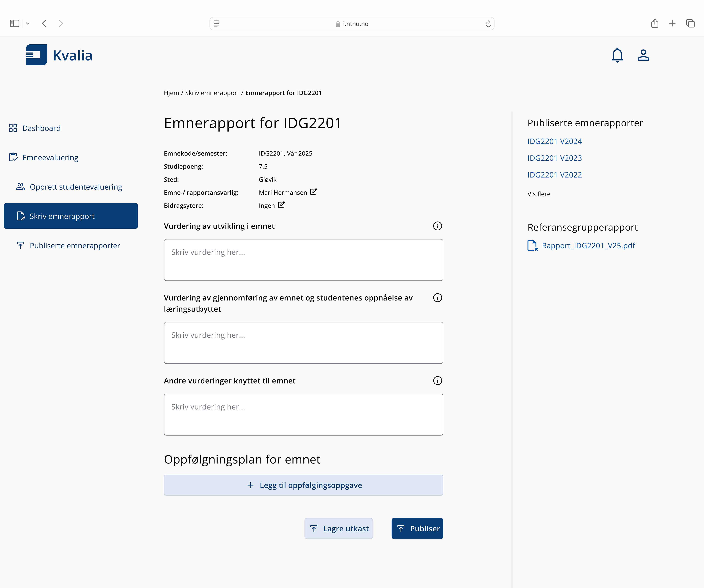
Task: Open Dashboard in the side menu
Action: coord(41,128)
